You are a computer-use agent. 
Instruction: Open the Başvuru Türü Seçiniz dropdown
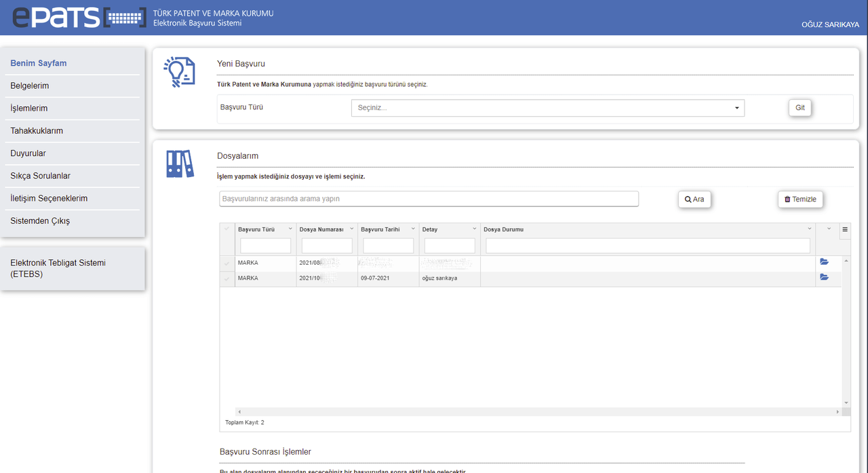(x=547, y=108)
